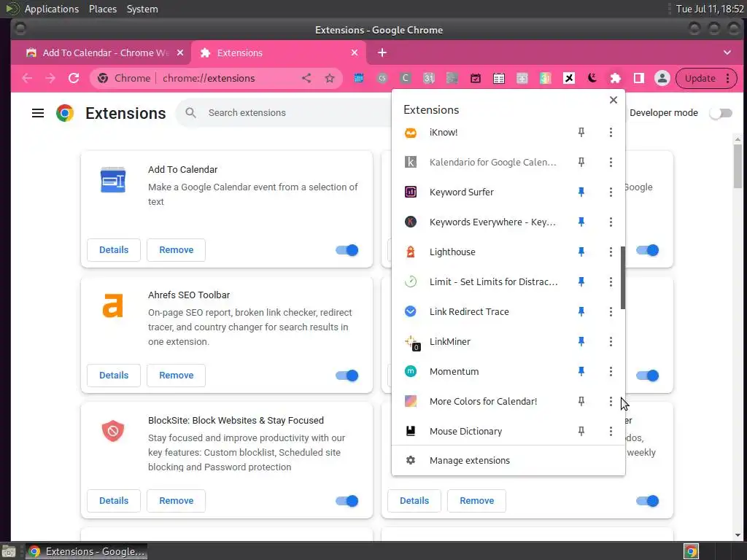Click the Momentum icon

[410, 371]
